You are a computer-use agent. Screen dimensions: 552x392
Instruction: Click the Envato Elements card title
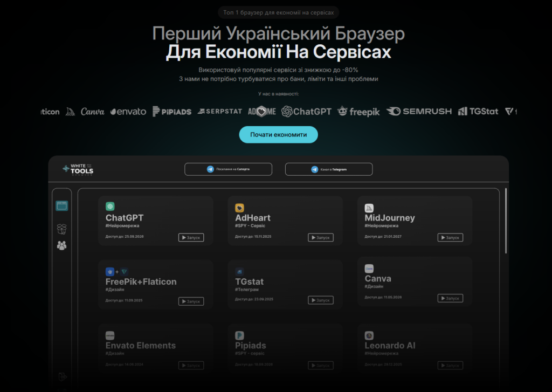141,346
